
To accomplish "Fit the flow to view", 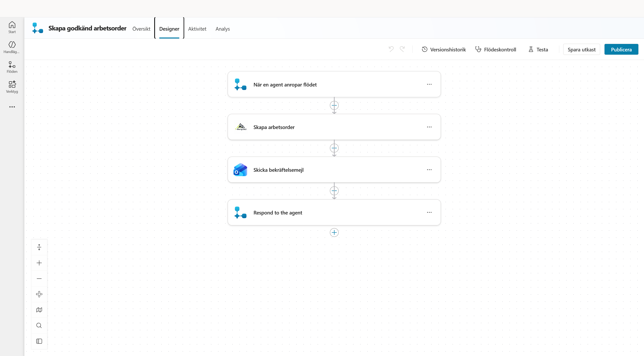I will click(39, 294).
